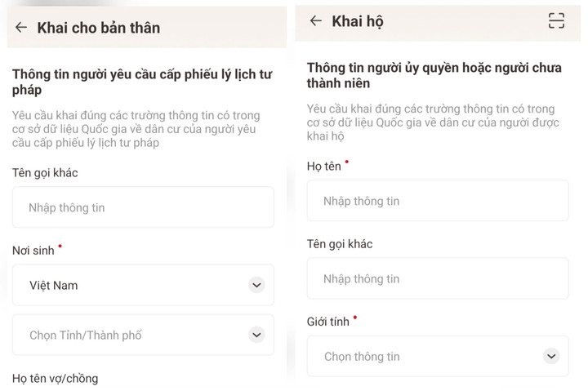The image size is (588, 391).
Task: Tap back arrow beside Khai hộ title
Action: point(316,21)
